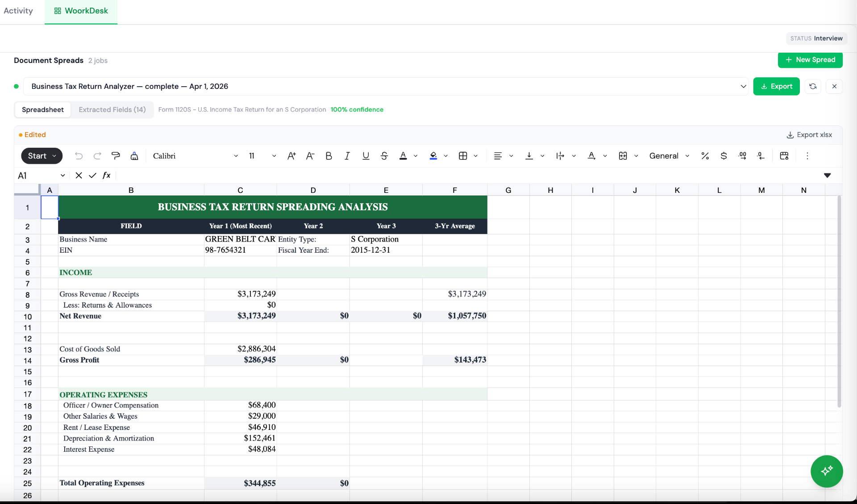The width and height of the screenshot is (857, 504).
Task: Click the cell borders icon
Action: pyautogui.click(x=463, y=156)
